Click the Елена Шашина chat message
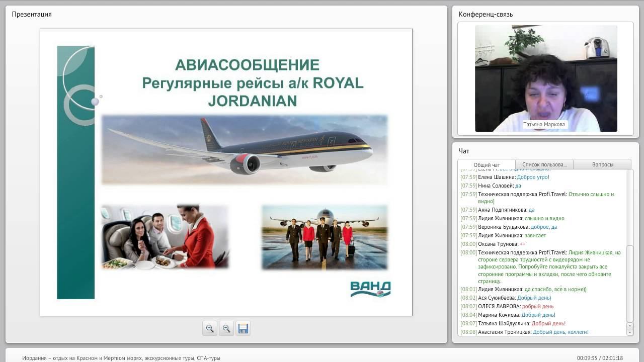The width and height of the screenshot is (644, 362). click(x=505, y=177)
